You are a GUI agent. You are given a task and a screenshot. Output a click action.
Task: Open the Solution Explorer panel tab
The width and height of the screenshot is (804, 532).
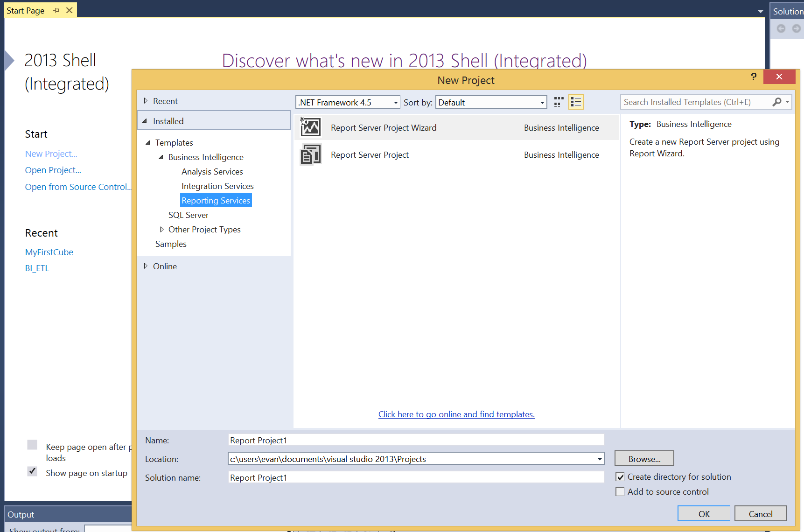[788, 11]
